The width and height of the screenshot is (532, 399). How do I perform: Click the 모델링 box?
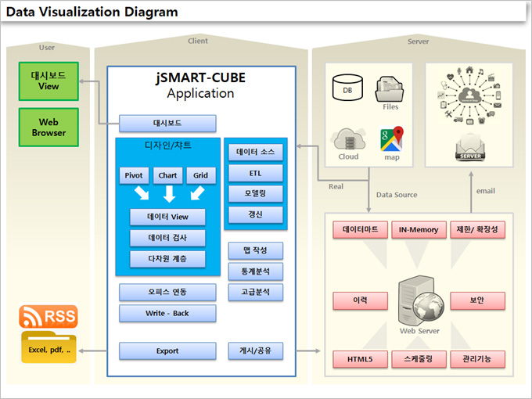pyautogui.click(x=256, y=194)
